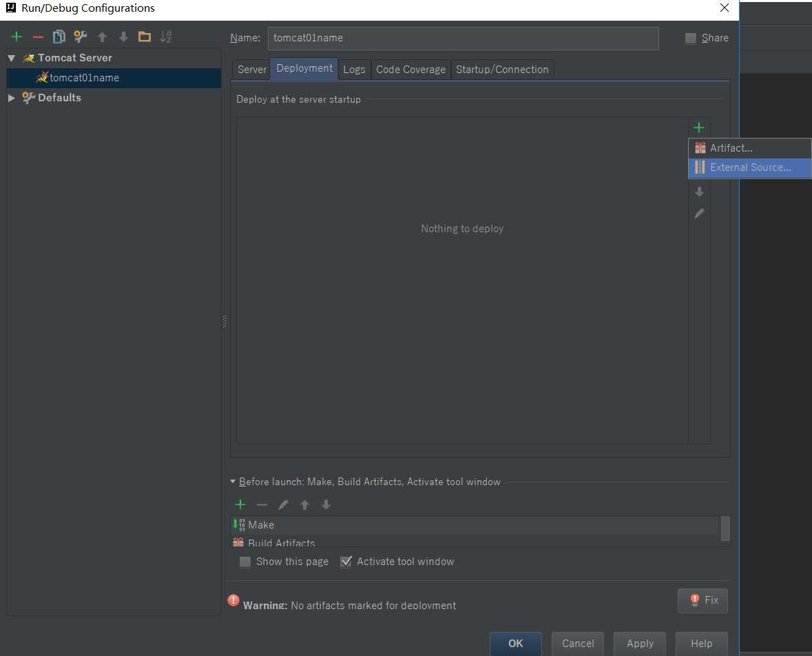The height and width of the screenshot is (656, 812).
Task: Open edit defaults wrench icon
Action: coord(81,37)
